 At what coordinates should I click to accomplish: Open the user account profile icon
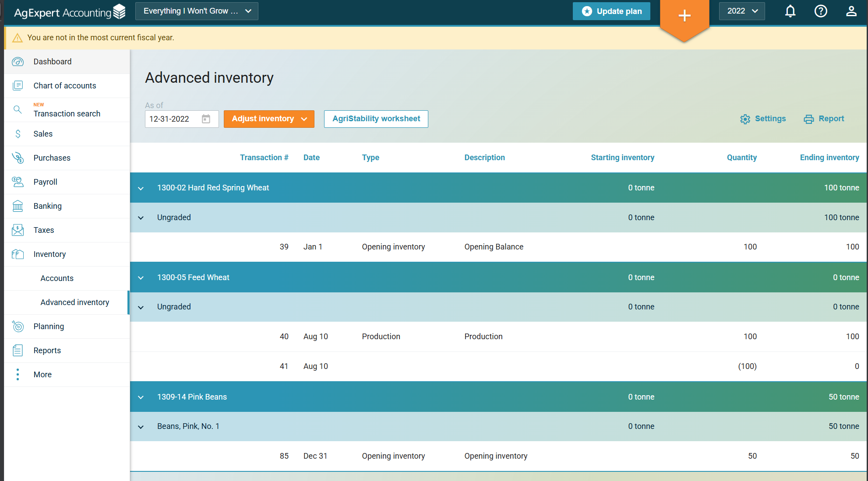(851, 11)
